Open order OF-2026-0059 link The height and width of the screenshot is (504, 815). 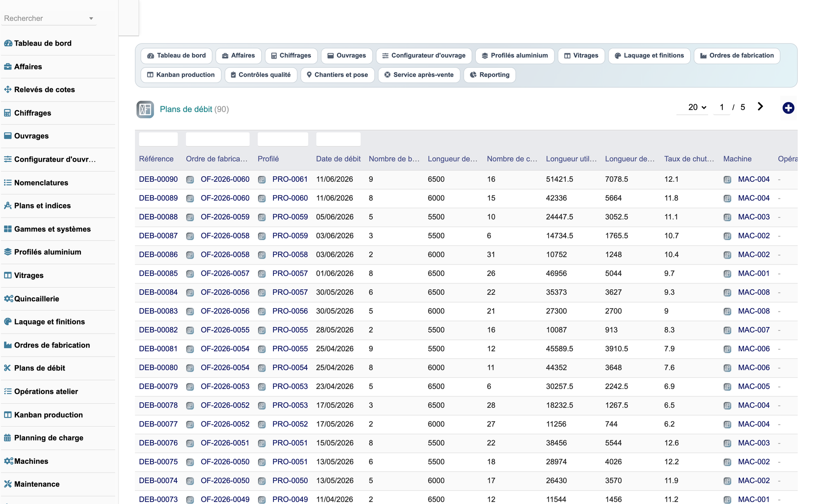coord(225,217)
